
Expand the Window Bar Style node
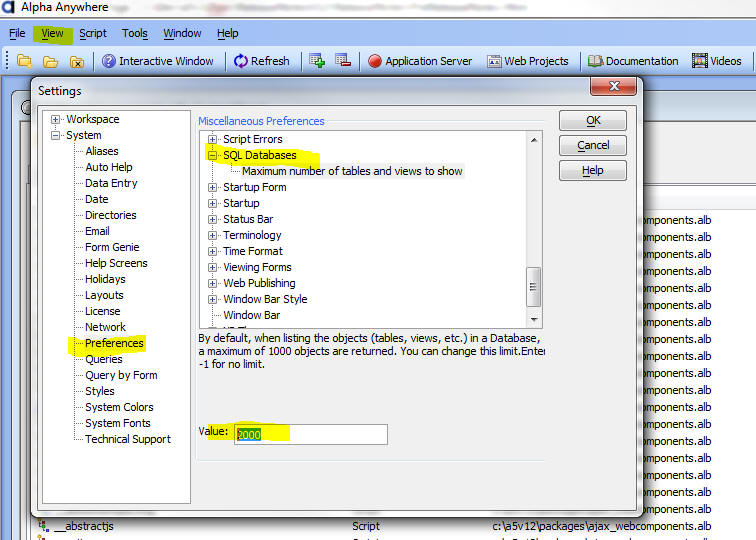tap(212, 299)
